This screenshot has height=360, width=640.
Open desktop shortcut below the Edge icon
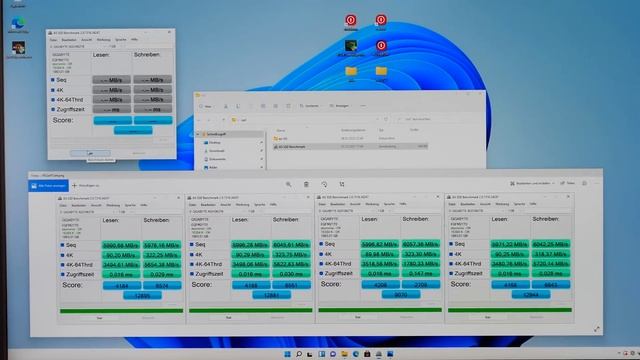click(x=18, y=50)
